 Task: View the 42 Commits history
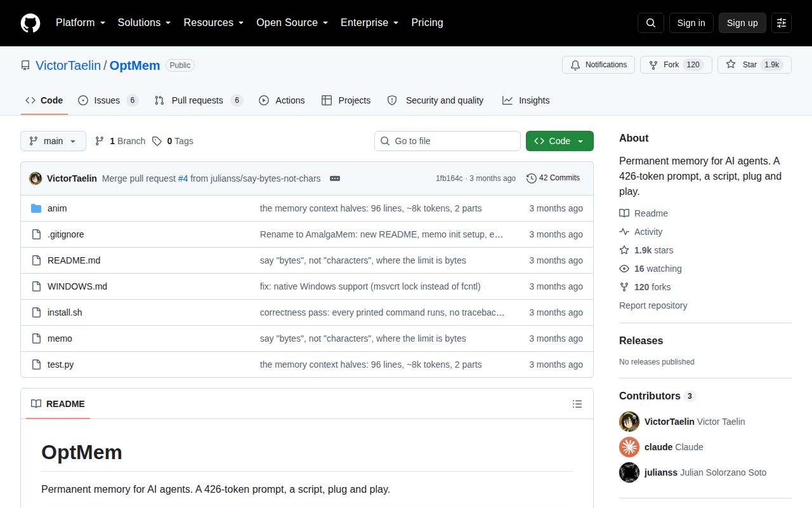point(553,178)
